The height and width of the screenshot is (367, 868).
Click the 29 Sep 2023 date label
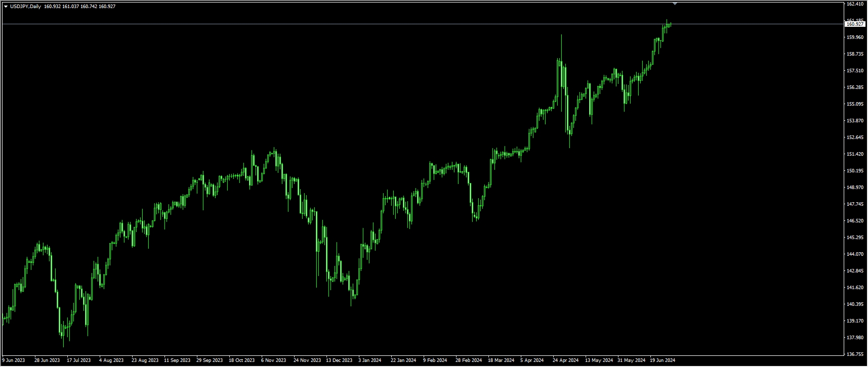(x=210, y=361)
